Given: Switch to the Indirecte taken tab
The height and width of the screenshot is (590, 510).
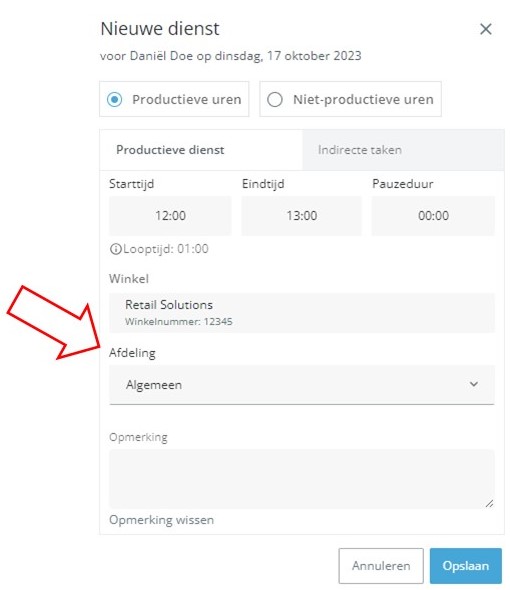Looking at the screenshot, I should click(403, 150).
